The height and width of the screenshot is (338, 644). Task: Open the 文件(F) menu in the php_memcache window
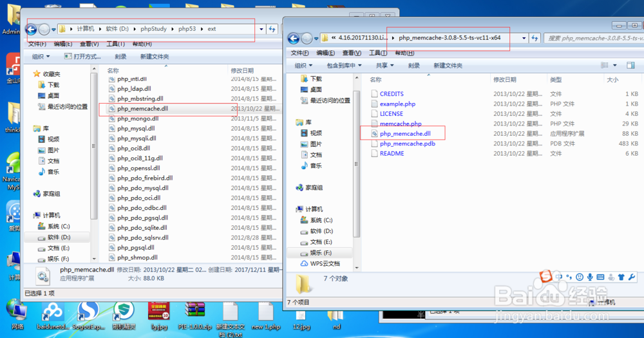(300, 53)
